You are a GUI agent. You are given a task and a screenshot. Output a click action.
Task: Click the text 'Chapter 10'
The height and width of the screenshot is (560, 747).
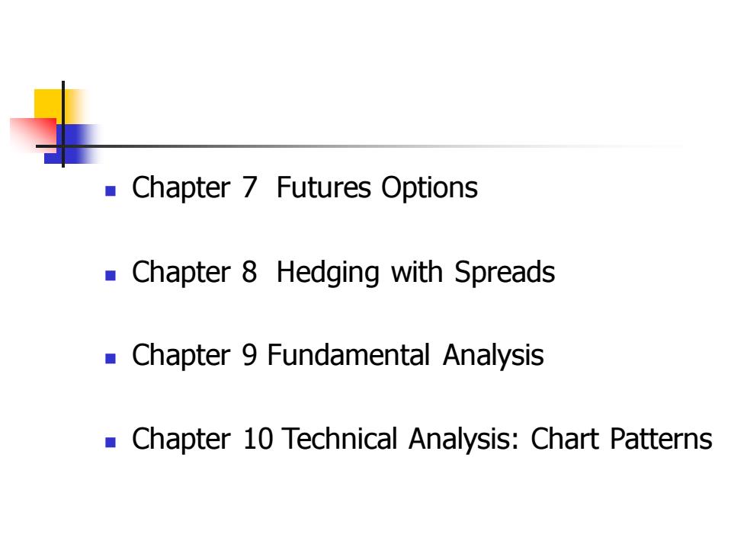pos(203,439)
